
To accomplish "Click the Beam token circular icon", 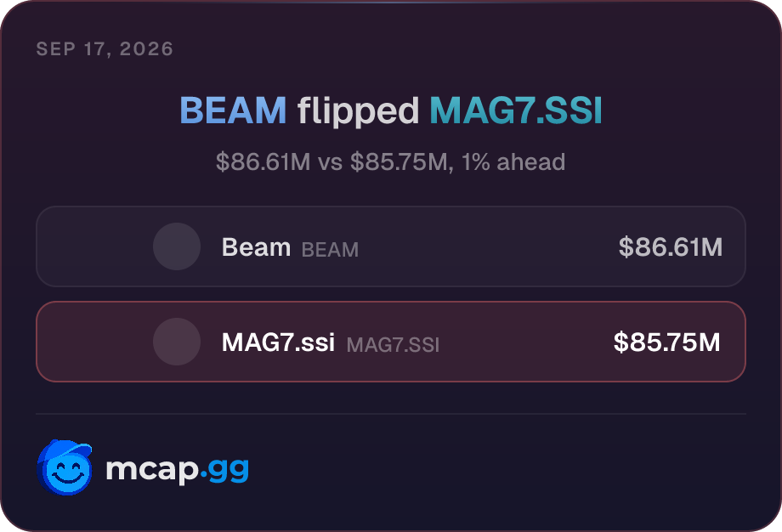I will tap(177, 246).
